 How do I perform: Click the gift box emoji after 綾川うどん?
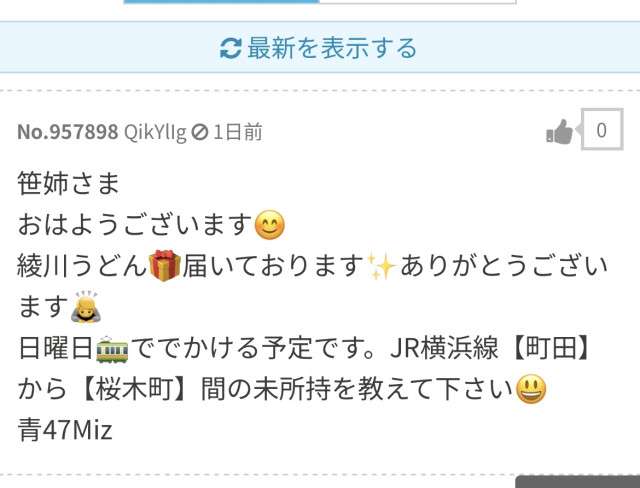tap(164, 266)
